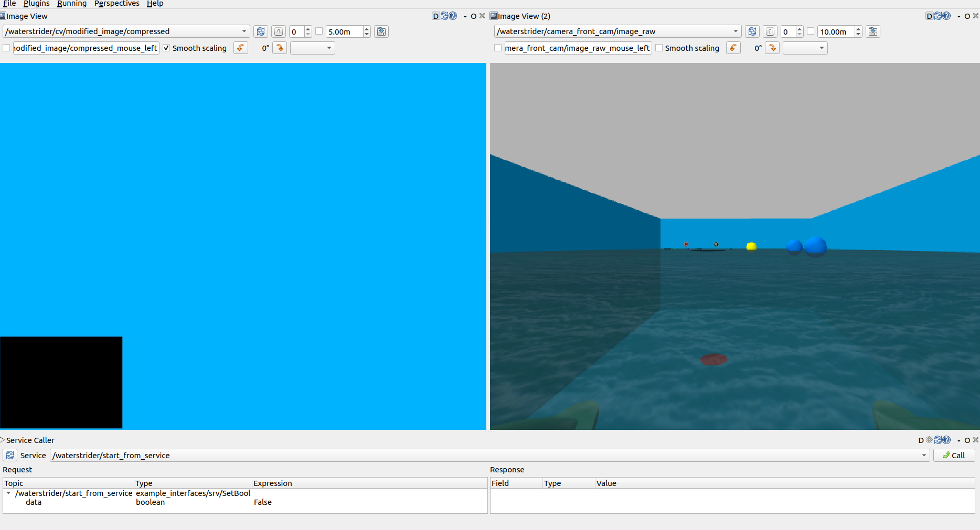Click the Expression column header
Image resolution: width=980 pixels, height=530 pixels.
coord(369,483)
